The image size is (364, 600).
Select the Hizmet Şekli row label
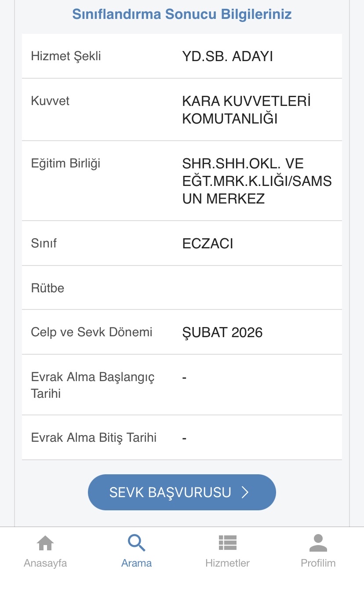[66, 56]
